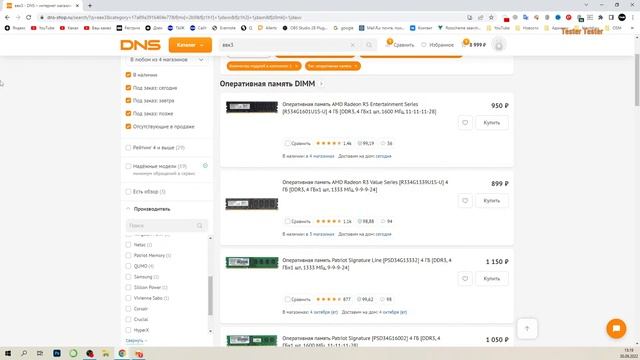Open the orange chat support bubble

click(616, 329)
